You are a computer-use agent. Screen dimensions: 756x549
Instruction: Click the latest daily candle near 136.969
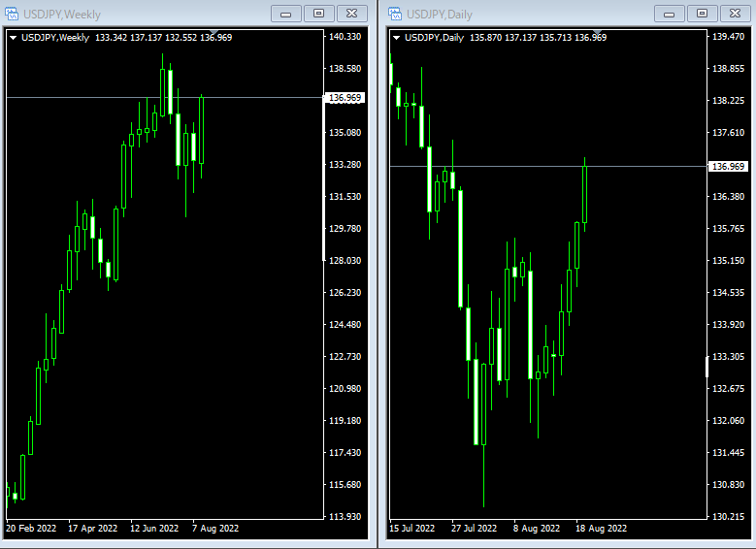[585, 194]
